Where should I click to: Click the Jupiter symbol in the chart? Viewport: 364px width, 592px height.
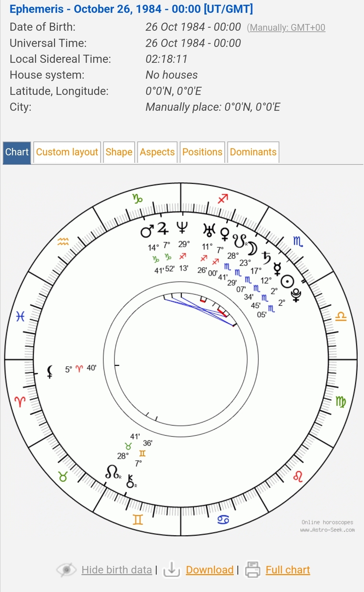coord(163,229)
